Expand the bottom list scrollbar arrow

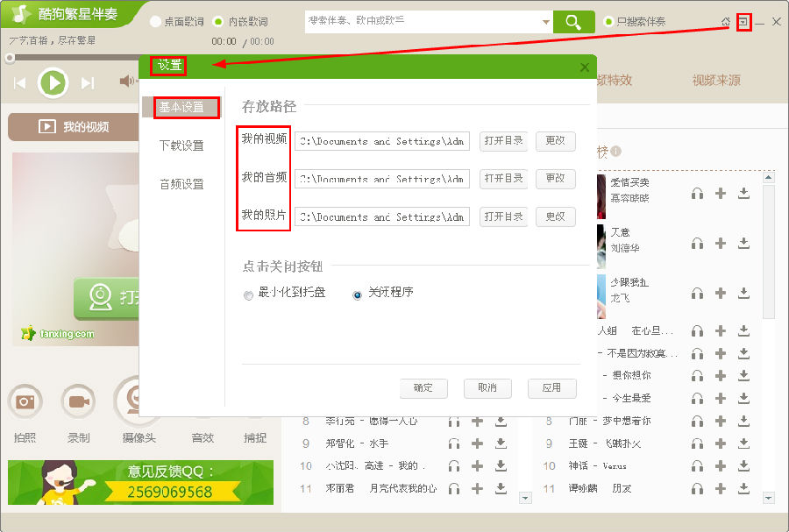click(525, 497)
